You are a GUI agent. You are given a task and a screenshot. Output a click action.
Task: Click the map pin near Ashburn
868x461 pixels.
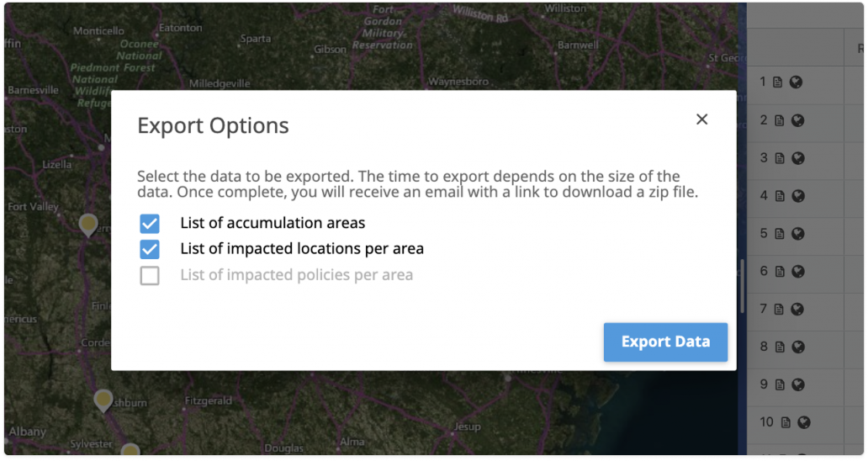pyautogui.click(x=103, y=399)
